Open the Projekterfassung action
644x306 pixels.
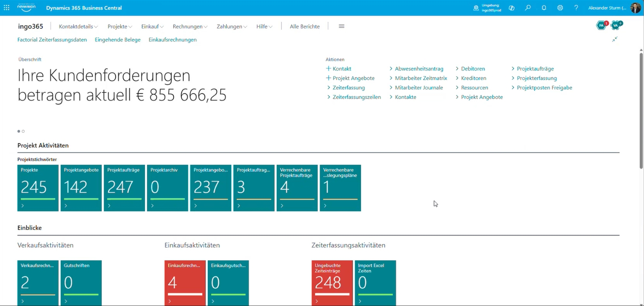coord(534,78)
